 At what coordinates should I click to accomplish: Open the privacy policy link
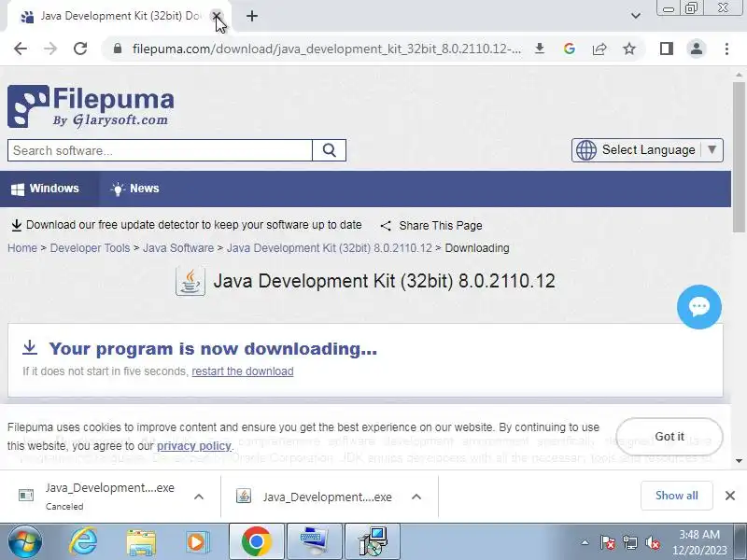[x=194, y=446]
